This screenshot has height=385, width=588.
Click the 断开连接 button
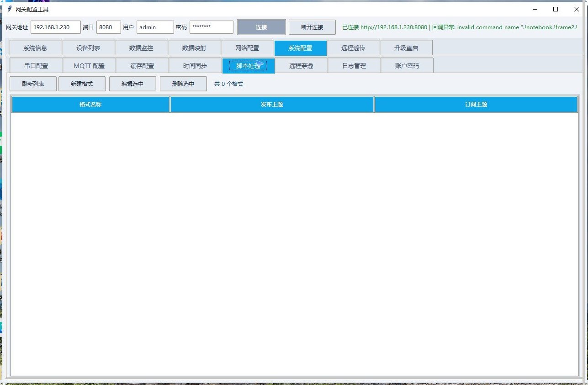point(312,27)
